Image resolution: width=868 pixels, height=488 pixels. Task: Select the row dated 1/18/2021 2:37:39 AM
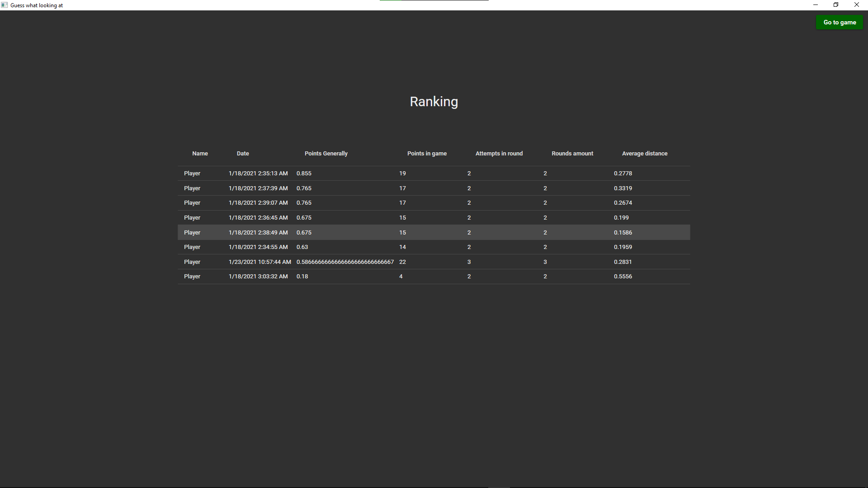(x=258, y=188)
